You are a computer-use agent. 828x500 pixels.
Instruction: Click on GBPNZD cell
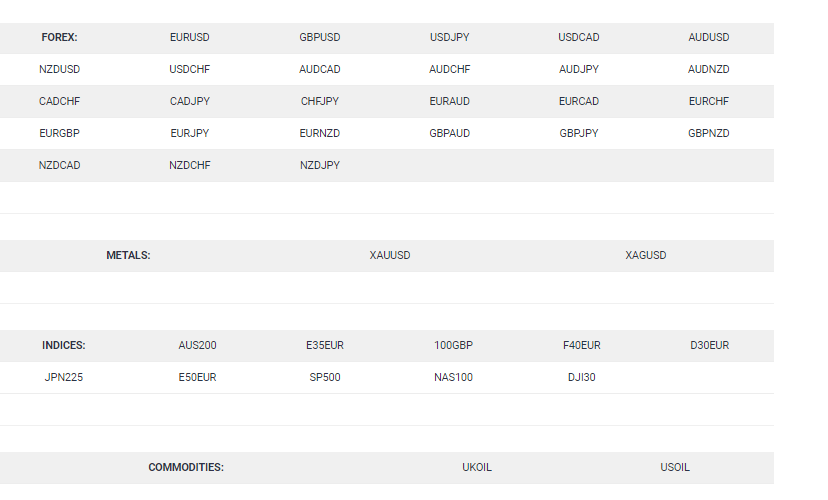click(x=709, y=133)
